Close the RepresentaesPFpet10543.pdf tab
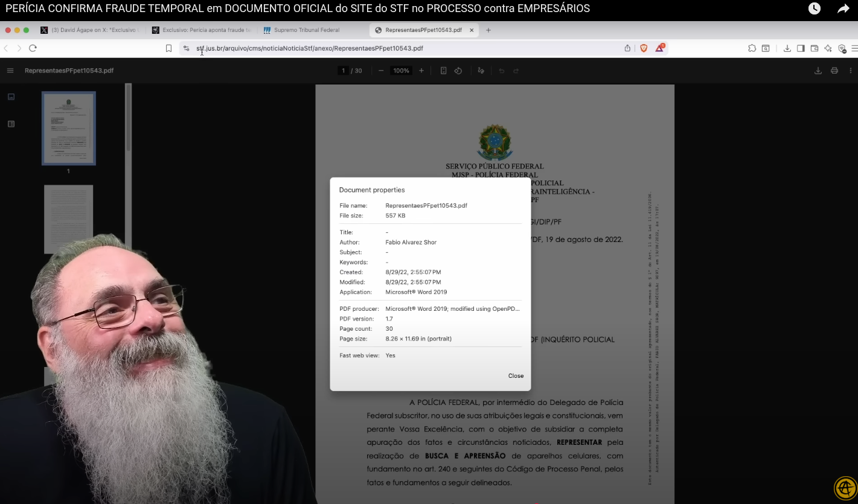The width and height of the screenshot is (858, 504). click(472, 30)
